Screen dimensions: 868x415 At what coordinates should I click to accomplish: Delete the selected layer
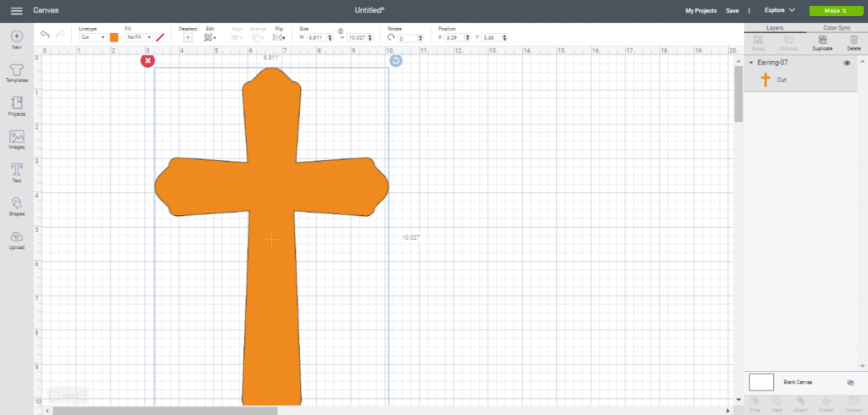pos(854,43)
